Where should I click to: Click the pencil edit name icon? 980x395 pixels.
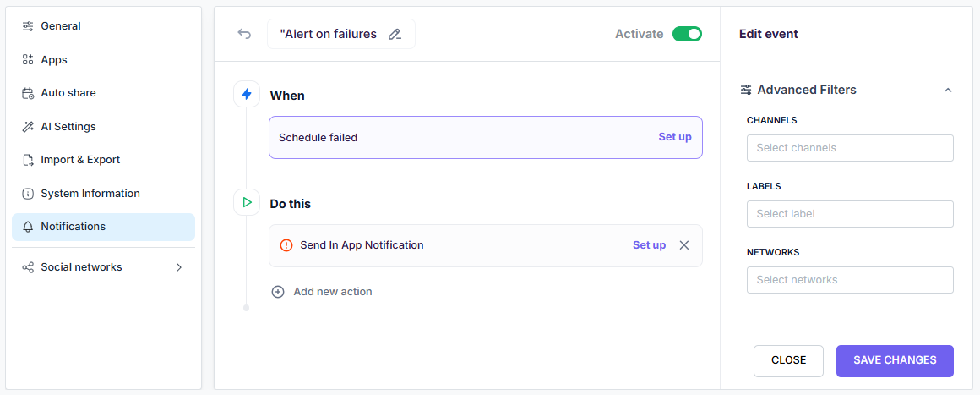395,35
